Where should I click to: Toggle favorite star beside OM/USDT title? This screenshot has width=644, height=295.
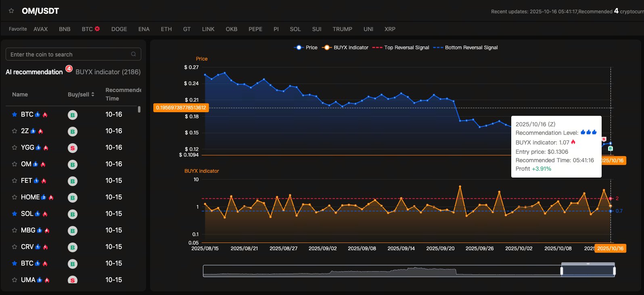pyautogui.click(x=11, y=11)
